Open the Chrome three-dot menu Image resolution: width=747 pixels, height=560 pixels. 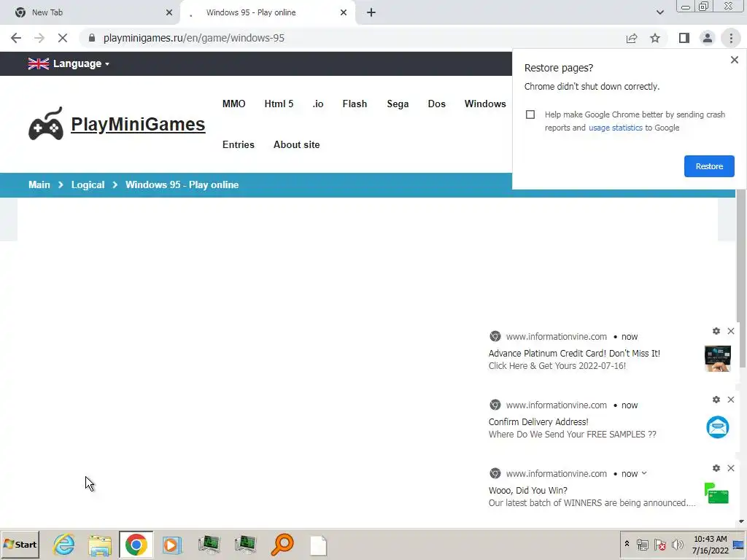point(731,38)
